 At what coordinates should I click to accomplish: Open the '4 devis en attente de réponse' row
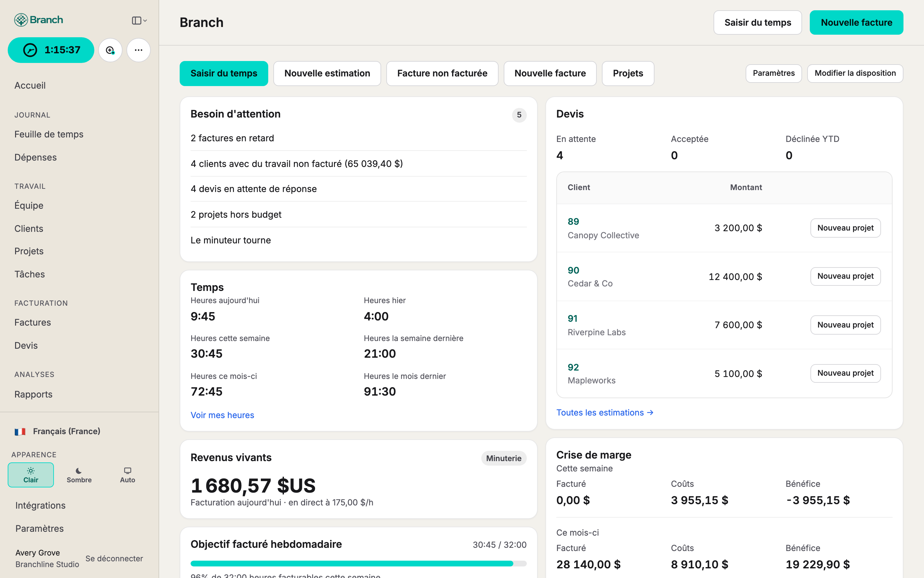click(358, 189)
